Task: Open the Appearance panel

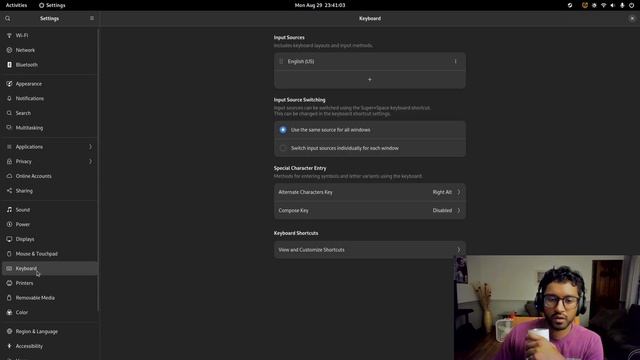Action: click(x=50, y=84)
